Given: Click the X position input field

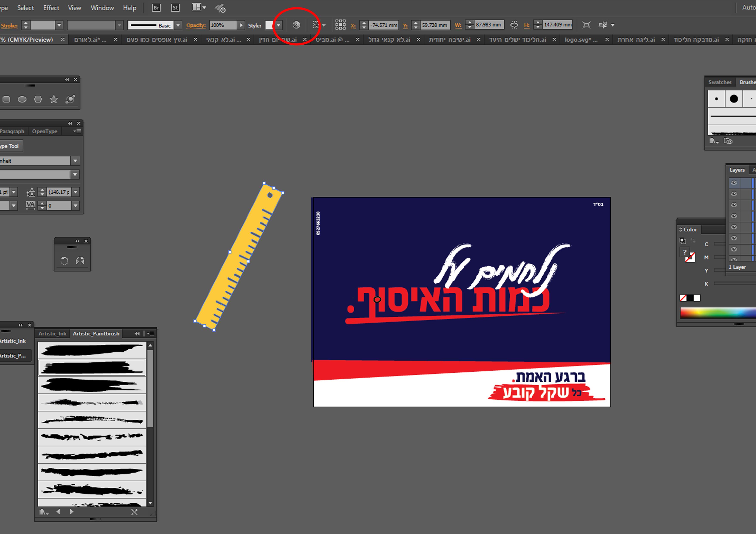Looking at the screenshot, I should coord(384,25).
